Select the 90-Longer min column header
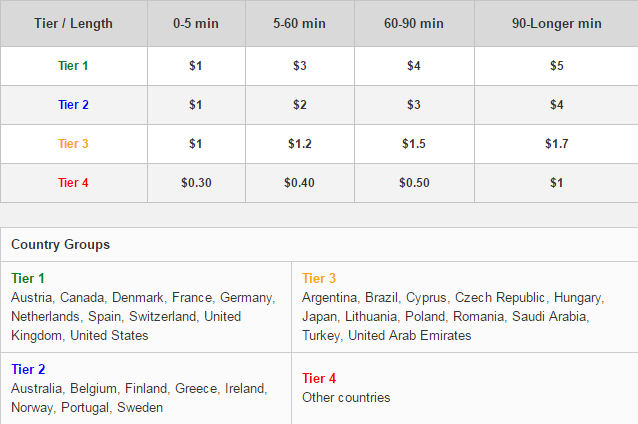638x424 pixels. [x=557, y=24]
